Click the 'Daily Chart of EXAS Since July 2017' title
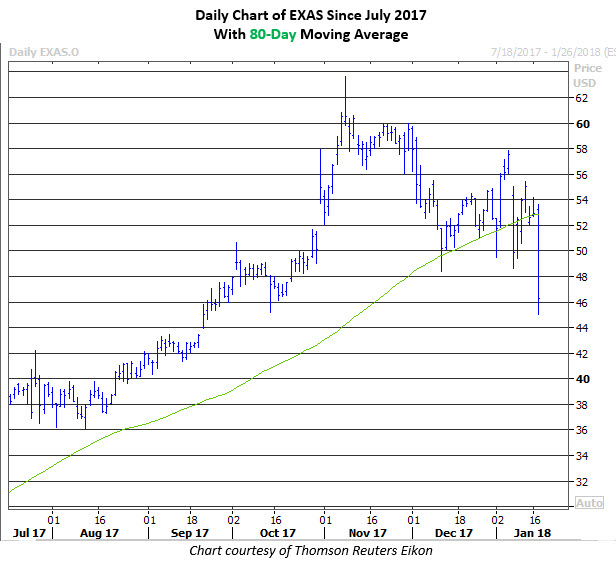The height and width of the screenshot is (563, 616). 311,15
